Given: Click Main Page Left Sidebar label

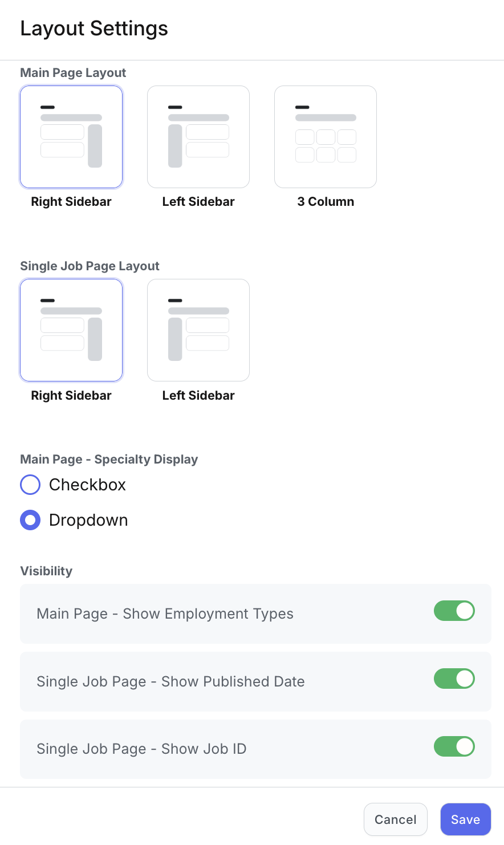Looking at the screenshot, I should 198,202.
